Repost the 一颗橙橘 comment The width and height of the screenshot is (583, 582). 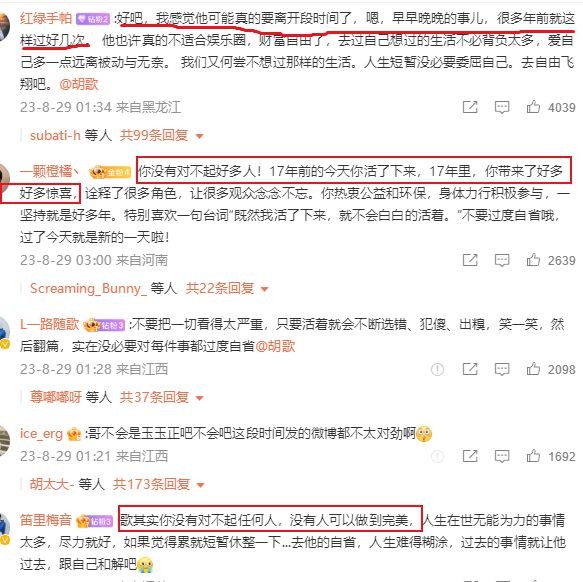click(x=470, y=260)
